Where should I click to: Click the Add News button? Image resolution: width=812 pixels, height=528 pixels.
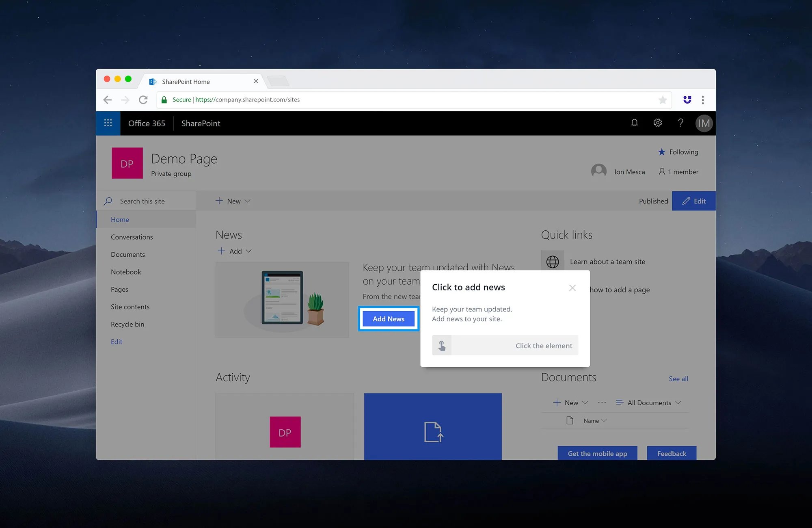pos(388,319)
